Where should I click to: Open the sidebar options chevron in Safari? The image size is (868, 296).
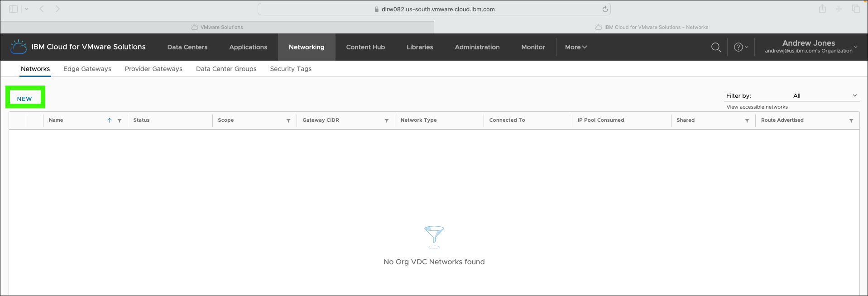tap(27, 9)
